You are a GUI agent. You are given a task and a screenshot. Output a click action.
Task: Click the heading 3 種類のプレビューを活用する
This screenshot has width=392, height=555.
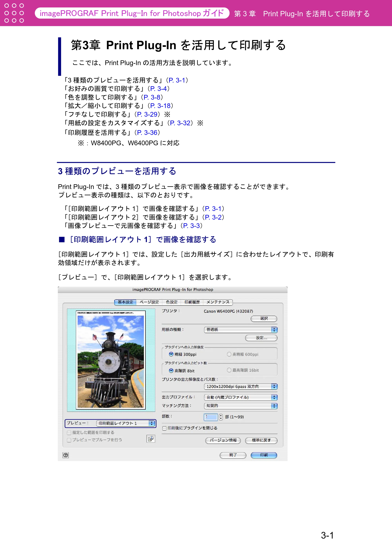click(117, 171)
